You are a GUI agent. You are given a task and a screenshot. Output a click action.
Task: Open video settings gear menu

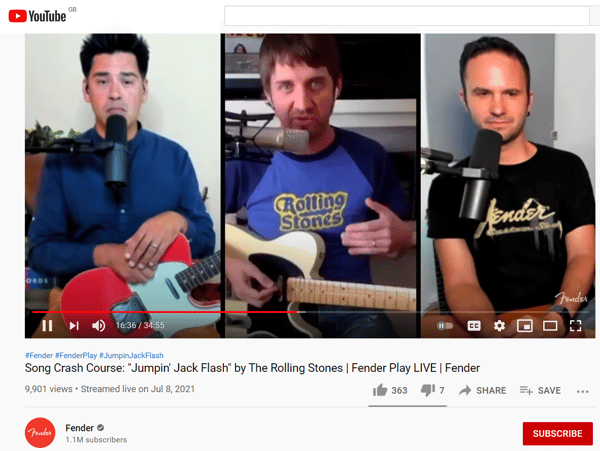click(499, 326)
